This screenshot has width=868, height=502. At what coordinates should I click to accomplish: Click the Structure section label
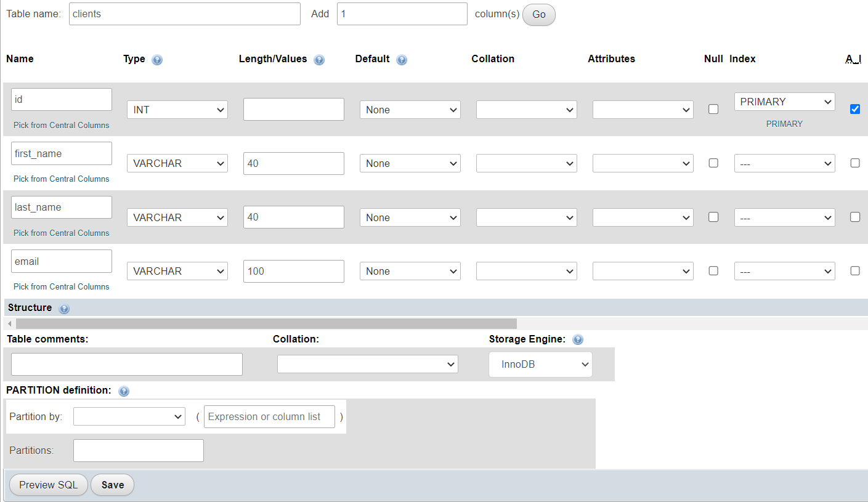click(30, 307)
